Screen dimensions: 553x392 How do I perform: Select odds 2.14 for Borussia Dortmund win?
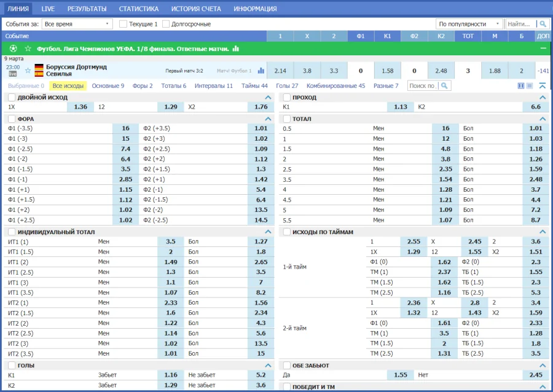tap(280, 71)
